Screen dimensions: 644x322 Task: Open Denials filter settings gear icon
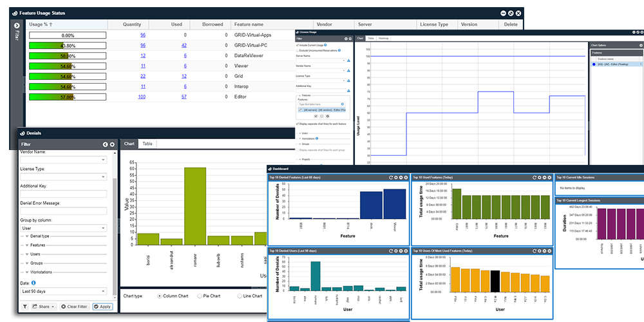coord(112,144)
